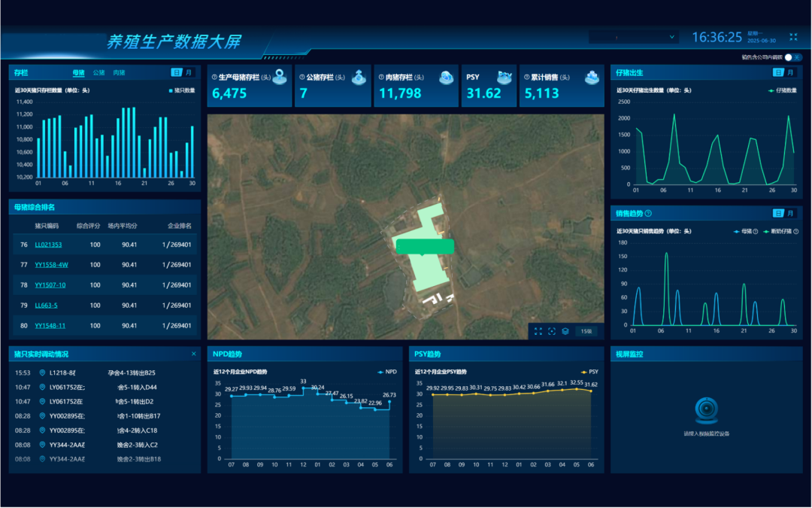Switch 存栏 chart to 月 view
812x508 pixels.
(189, 73)
